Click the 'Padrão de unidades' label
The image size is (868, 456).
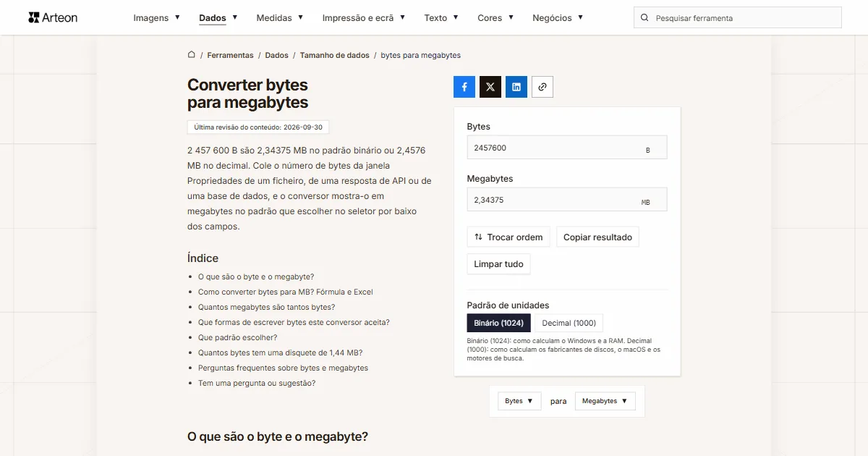point(508,305)
